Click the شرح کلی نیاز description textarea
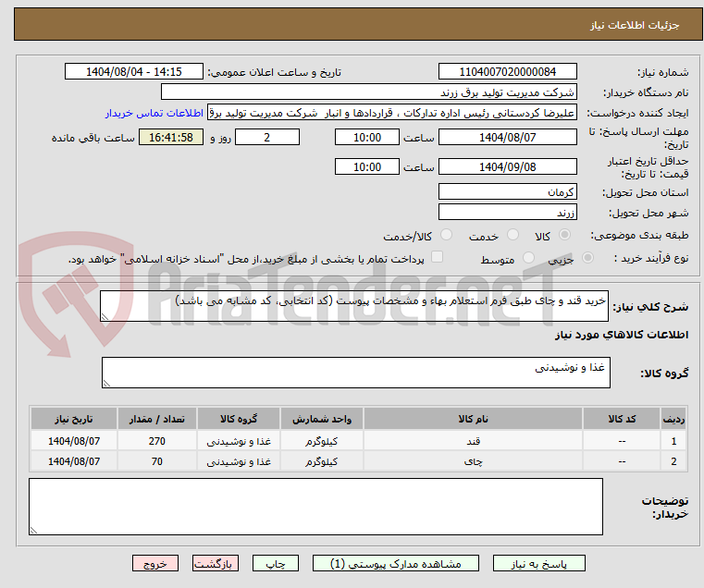Viewport: 704px width, 588px height. click(x=354, y=306)
